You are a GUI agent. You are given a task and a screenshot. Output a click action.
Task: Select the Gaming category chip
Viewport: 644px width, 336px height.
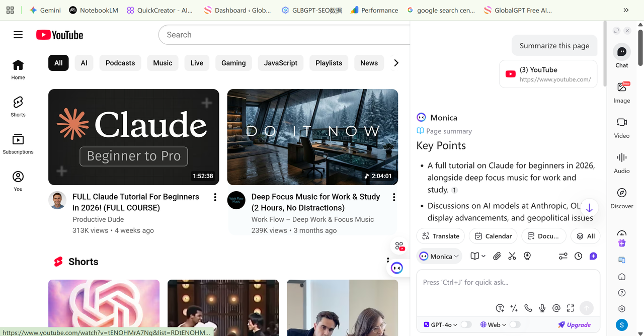coord(233,63)
